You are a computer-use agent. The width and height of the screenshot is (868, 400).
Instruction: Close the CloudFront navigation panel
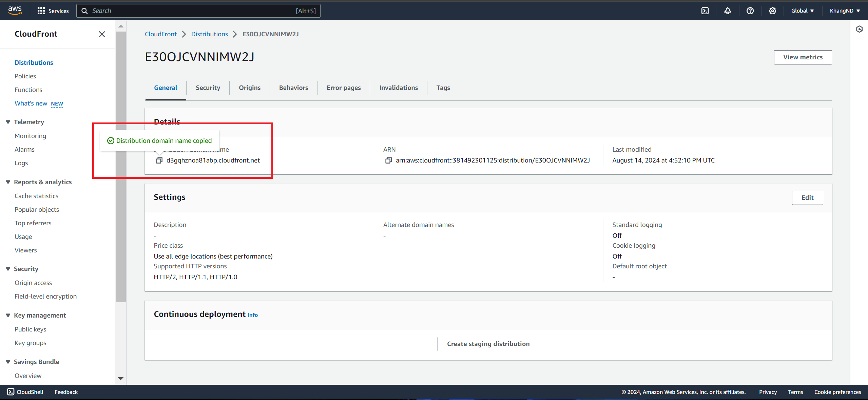(102, 34)
